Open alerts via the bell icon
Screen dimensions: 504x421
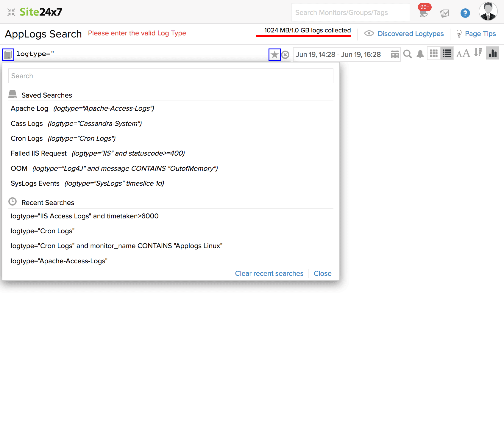420,54
